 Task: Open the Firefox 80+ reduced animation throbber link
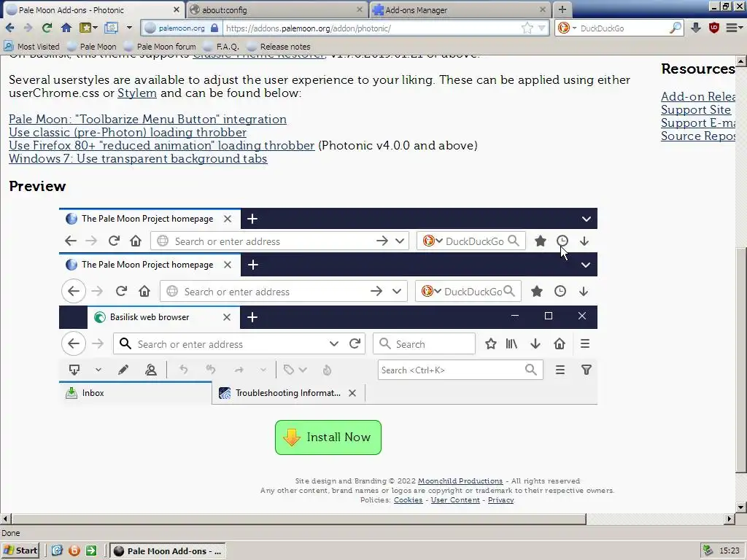[x=161, y=145]
